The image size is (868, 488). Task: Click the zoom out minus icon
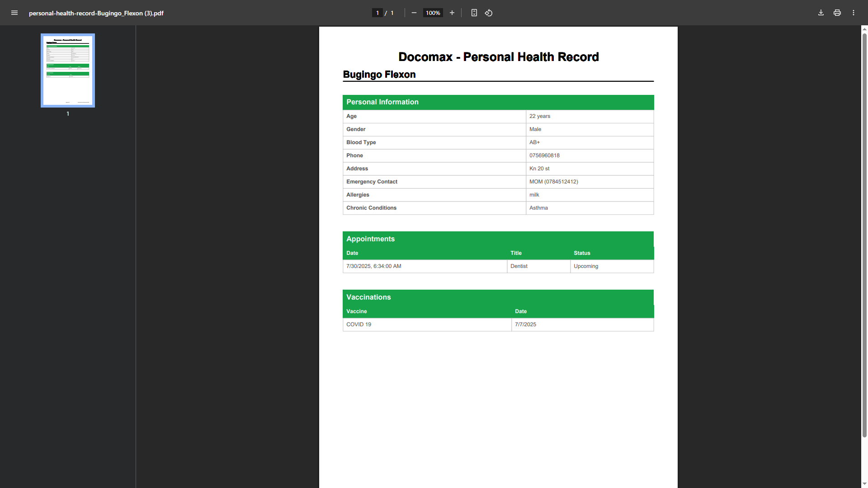(414, 13)
